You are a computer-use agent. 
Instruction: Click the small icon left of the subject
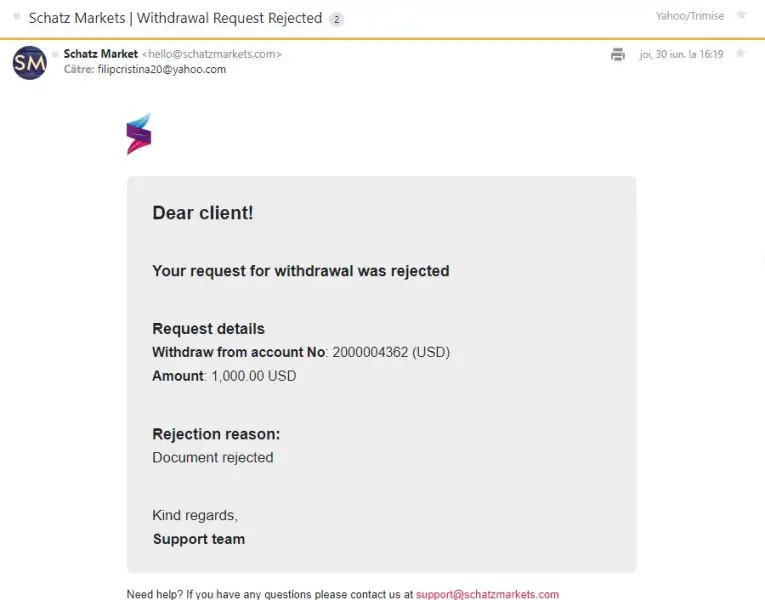[16, 17]
